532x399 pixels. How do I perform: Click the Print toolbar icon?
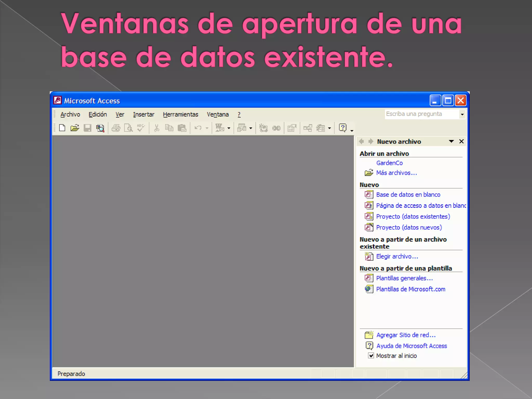116,128
